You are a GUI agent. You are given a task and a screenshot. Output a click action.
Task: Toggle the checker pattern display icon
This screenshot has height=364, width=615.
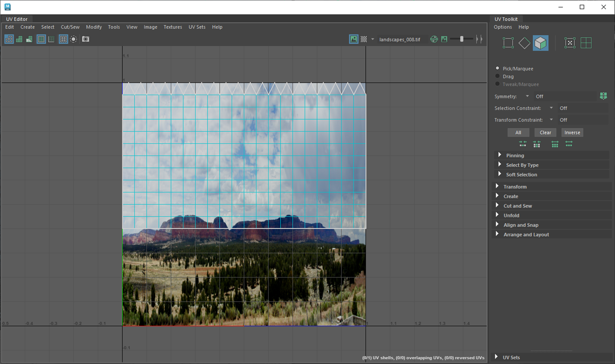[x=364, y=39]
